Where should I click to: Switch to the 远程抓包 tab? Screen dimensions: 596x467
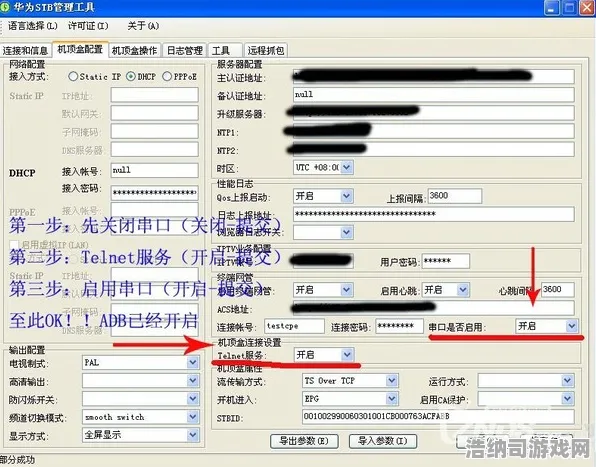[x=266, y=51]
